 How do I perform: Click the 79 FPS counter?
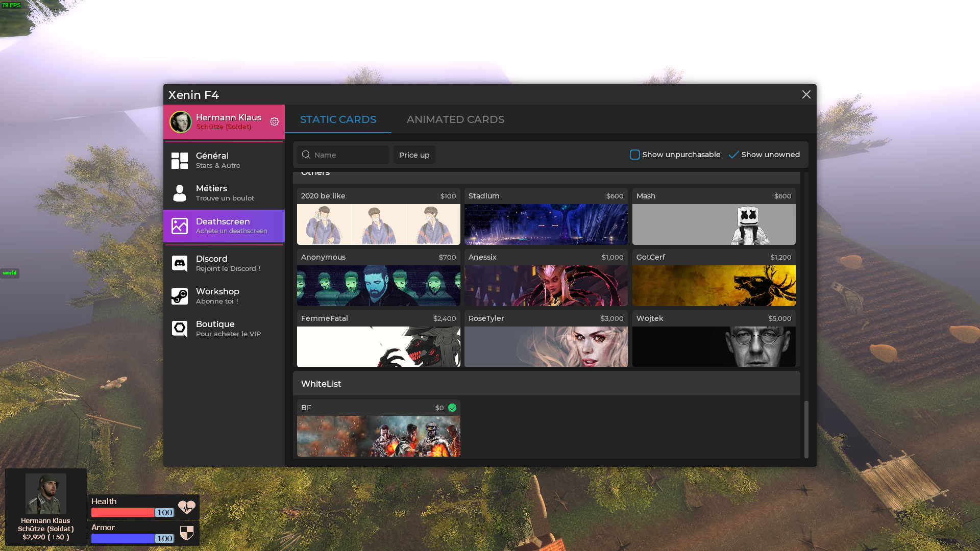pos(11,5)
